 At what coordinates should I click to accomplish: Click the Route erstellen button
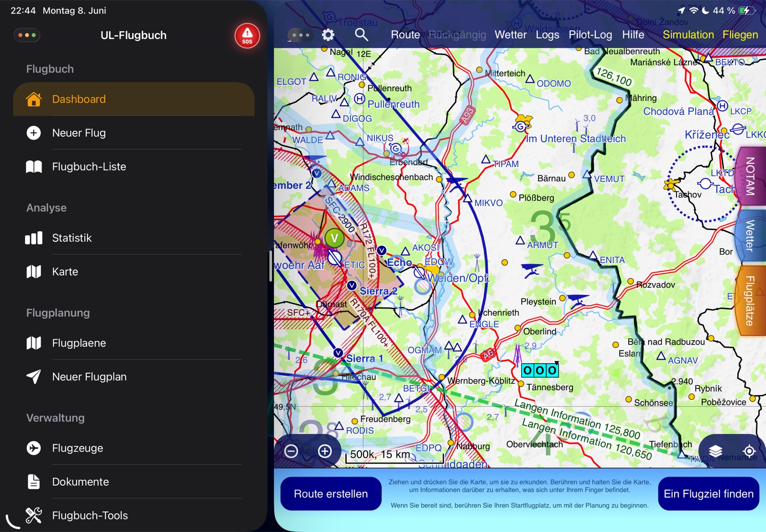click(x=331, y=494)
